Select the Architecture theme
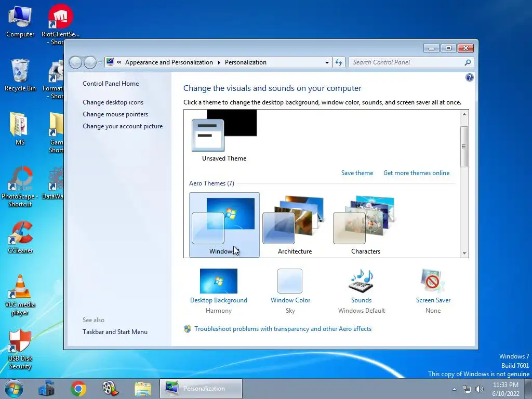 pyautogui.click(x=295, y=224)
